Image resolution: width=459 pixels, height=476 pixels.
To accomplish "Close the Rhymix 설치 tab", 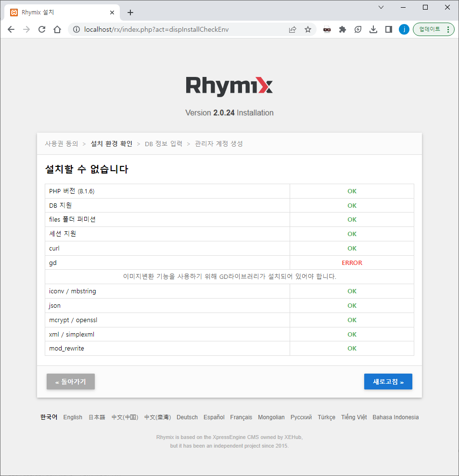I will (x=112, y=13).
